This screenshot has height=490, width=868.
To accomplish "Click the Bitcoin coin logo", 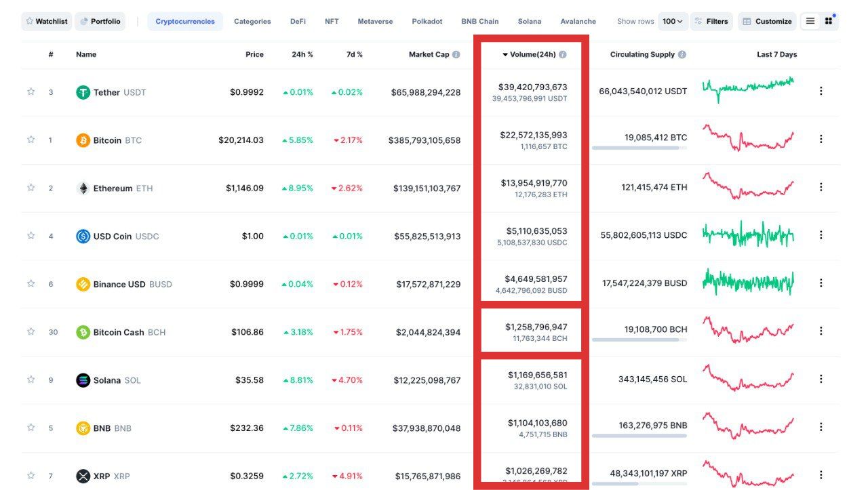I will (x=83, y=140).
